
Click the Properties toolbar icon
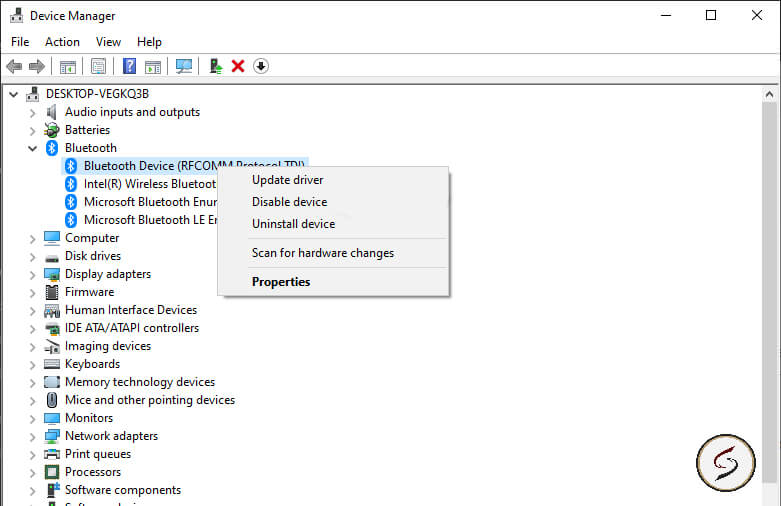[99, 66]
